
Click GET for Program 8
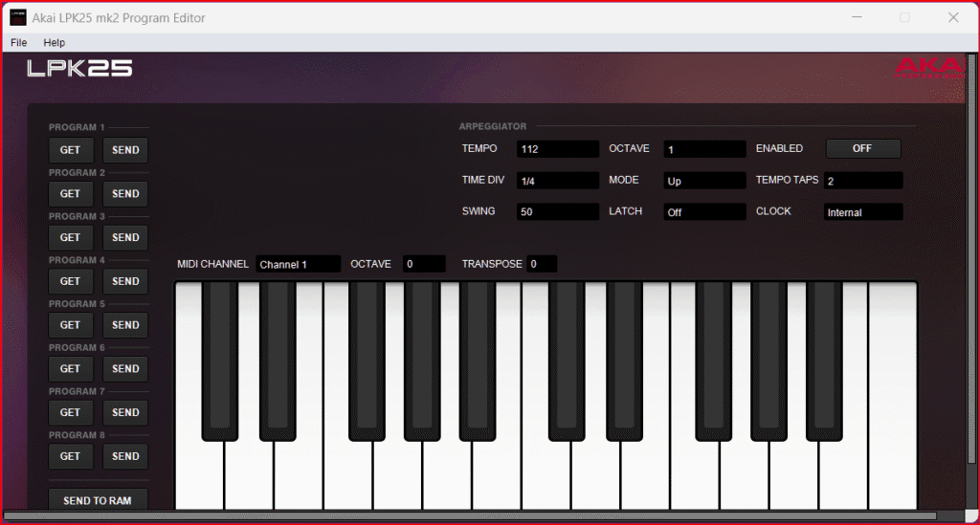[70, 456]
